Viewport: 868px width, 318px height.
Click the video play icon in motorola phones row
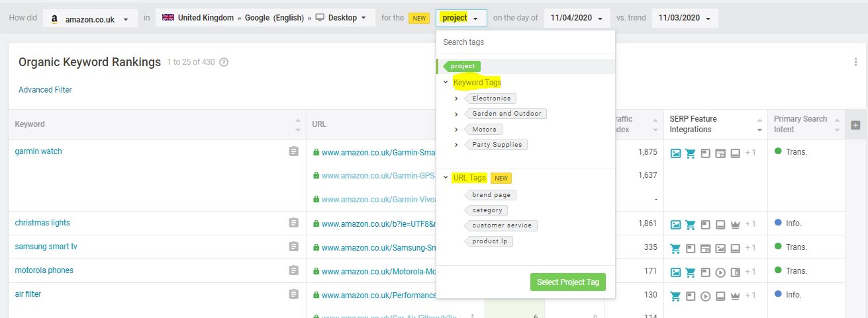point(720,272)
